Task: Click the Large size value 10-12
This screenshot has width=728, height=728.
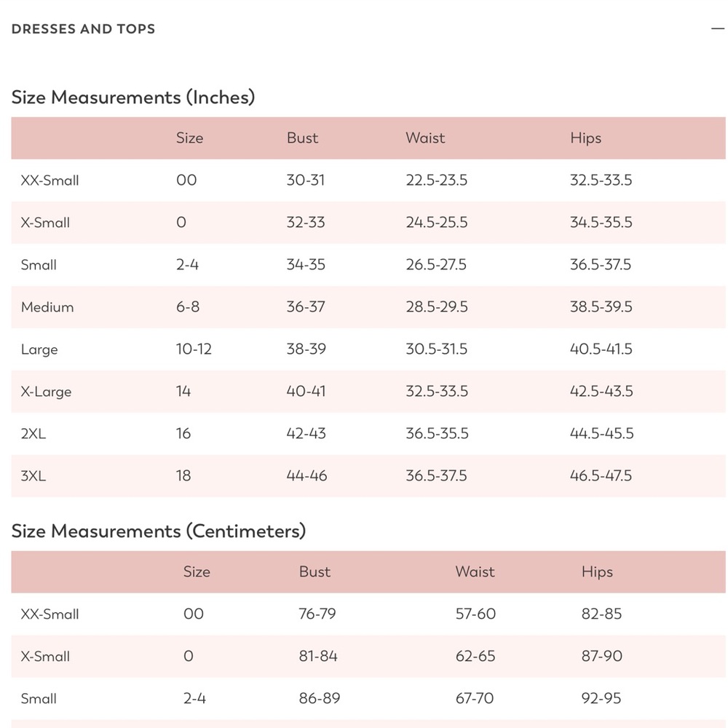Action: coord(194,349)
